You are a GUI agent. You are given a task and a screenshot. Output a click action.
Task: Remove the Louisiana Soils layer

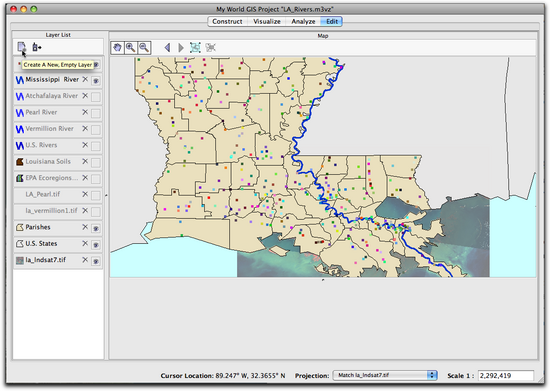(x=85, y=161)
